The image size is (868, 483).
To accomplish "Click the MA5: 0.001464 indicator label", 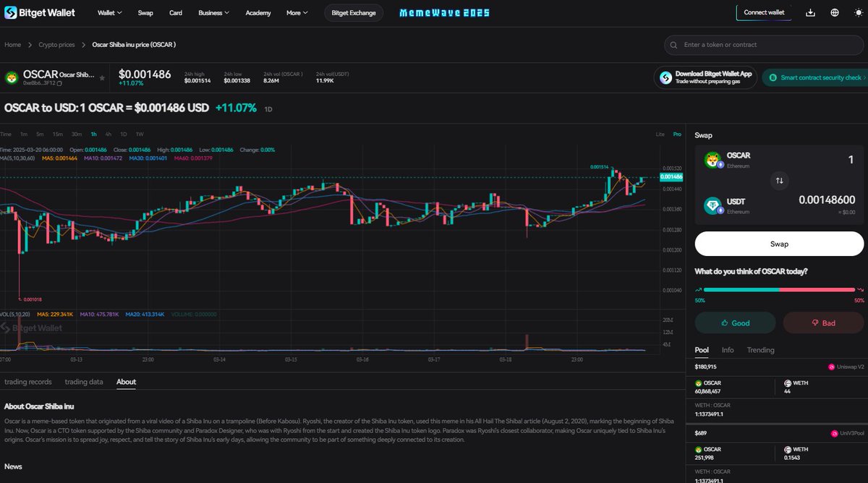I will point(59,158).
